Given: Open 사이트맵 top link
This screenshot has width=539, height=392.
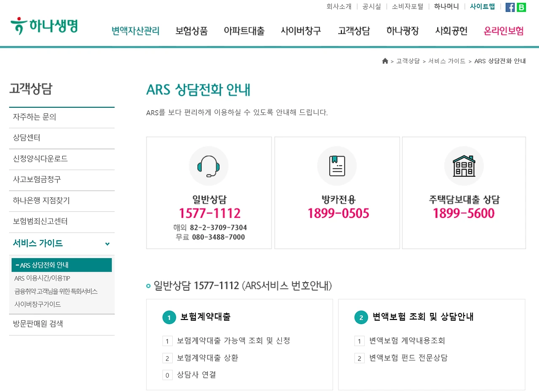Looking at the screenshot, I should pos(483,7).
